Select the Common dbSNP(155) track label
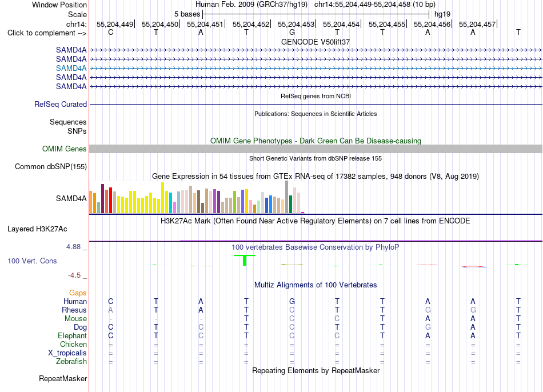This screenshot has height=392, width=543. point(50,166)
